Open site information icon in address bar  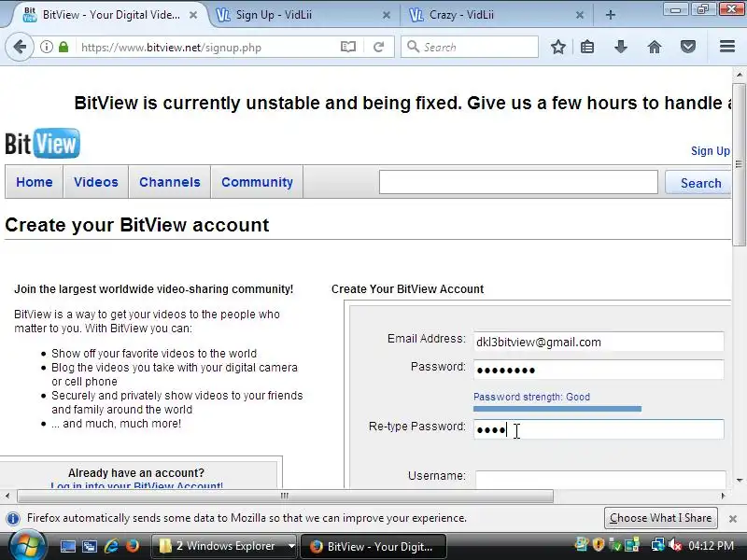point(46,48)
